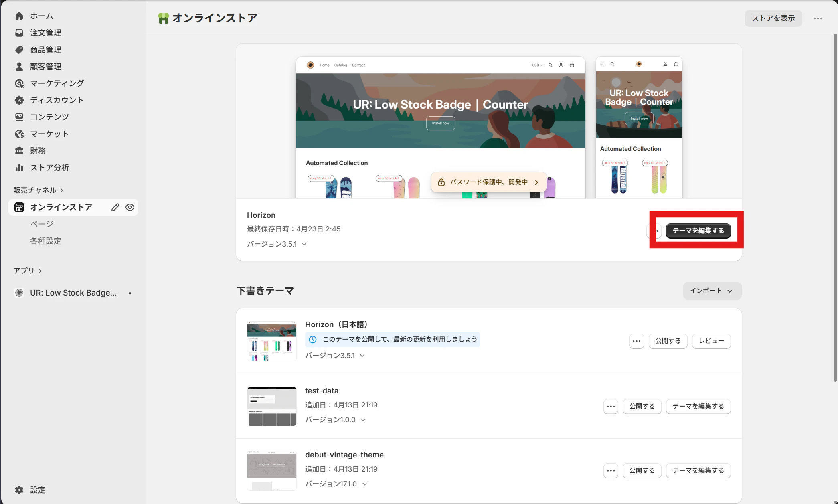Open three-dot menu for debut-vintage-theme
838x504 pixels.
[x=611, y=471]
